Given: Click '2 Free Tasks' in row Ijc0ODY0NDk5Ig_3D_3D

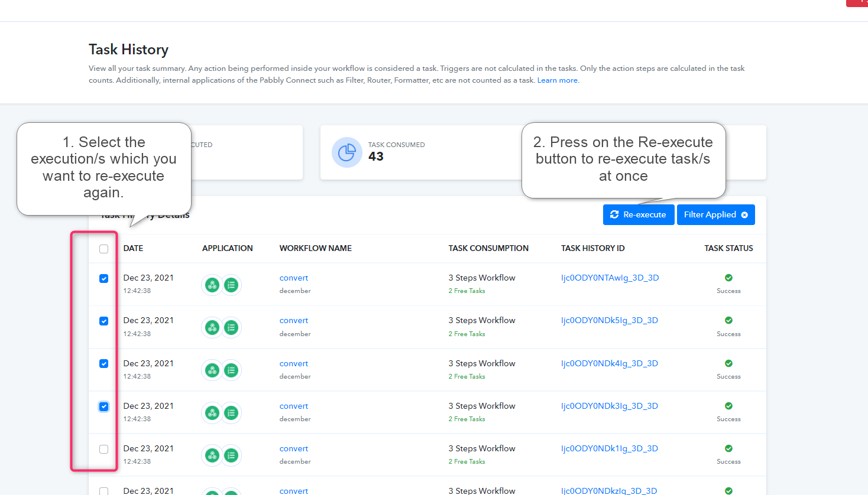Looking at the screenshot, I should (467, 334).
